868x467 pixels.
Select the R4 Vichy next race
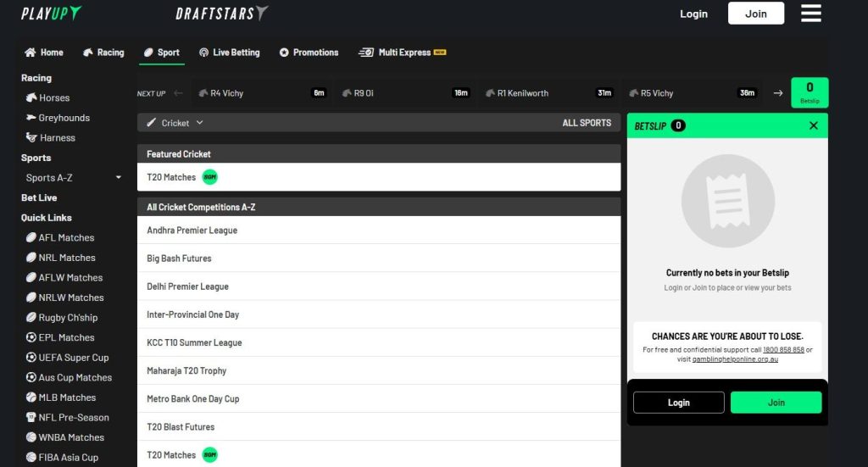(x=263, y=93)
